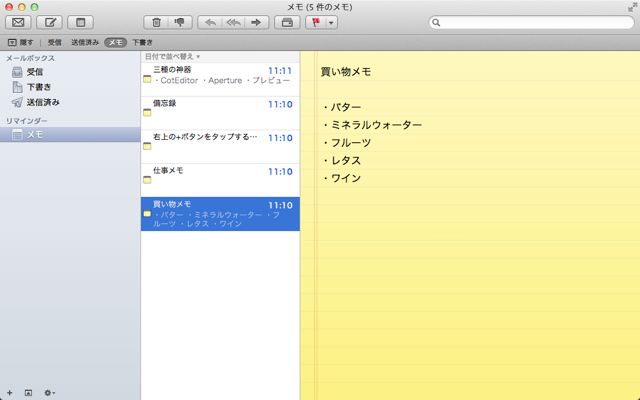The width and height of the screenshot is (640, 400).
Task: Click the Forward arrow icon
Action: pyautogui.click(x=256, y=22)
